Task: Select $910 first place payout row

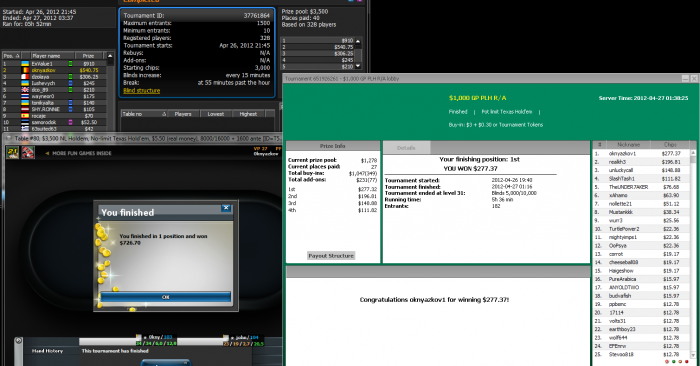Action: [x=318, y=41]
